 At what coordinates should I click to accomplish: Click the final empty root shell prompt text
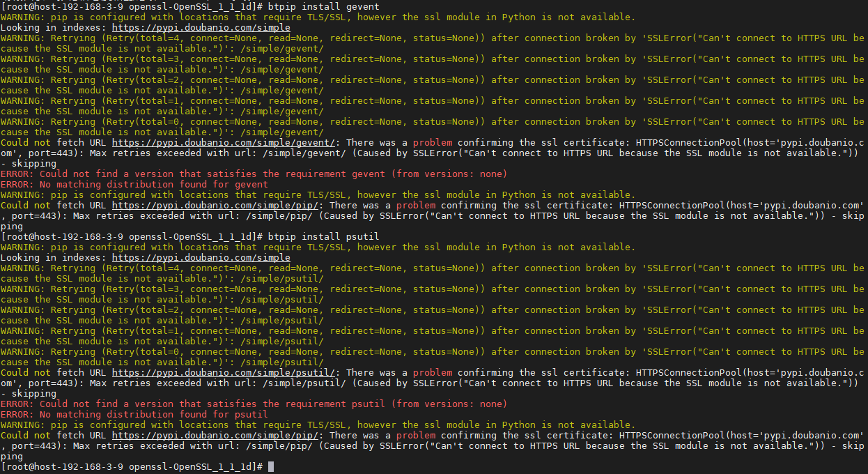pyautogui.click(x=132, y=466)
